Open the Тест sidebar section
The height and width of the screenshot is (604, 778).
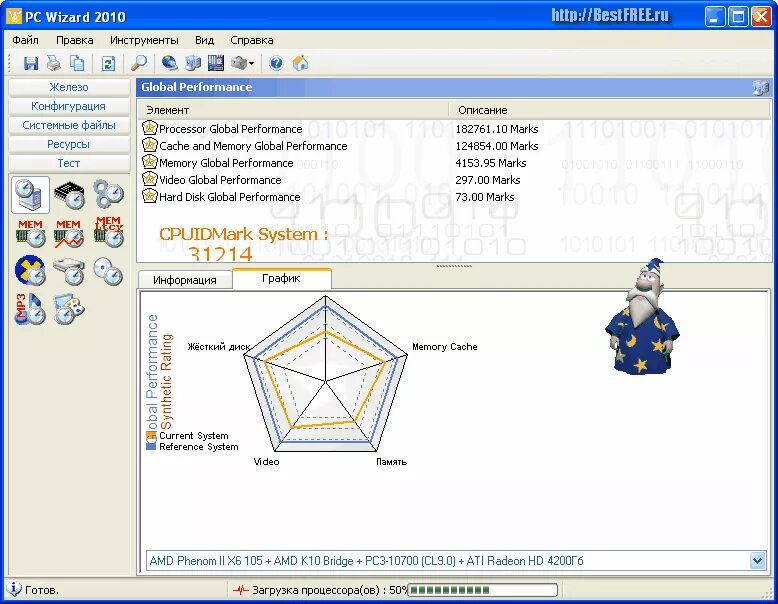click(69, 163)
